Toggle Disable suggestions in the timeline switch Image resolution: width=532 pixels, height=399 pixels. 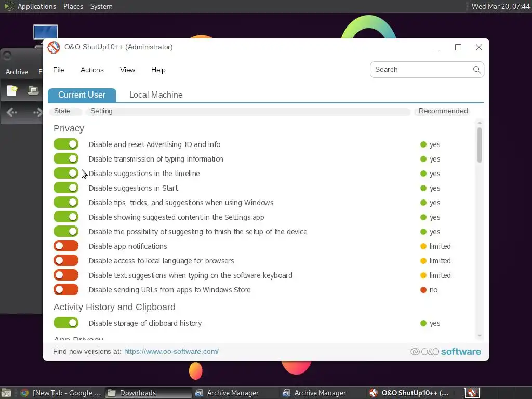pos(66,174)
